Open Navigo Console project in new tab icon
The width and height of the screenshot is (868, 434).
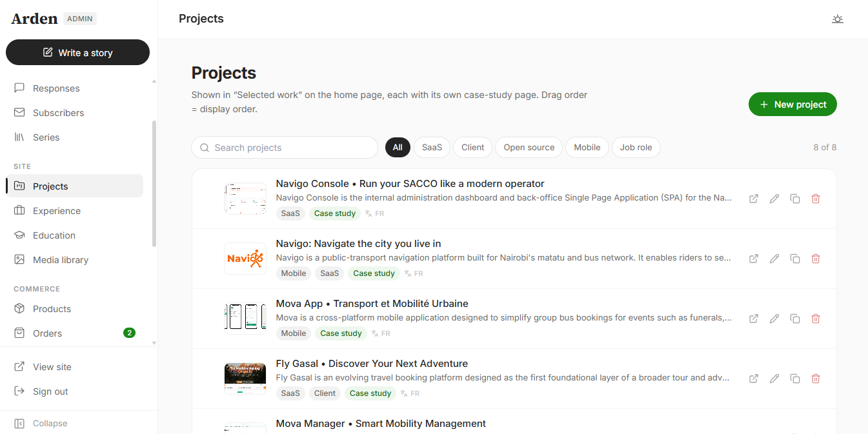click(754, 199)
